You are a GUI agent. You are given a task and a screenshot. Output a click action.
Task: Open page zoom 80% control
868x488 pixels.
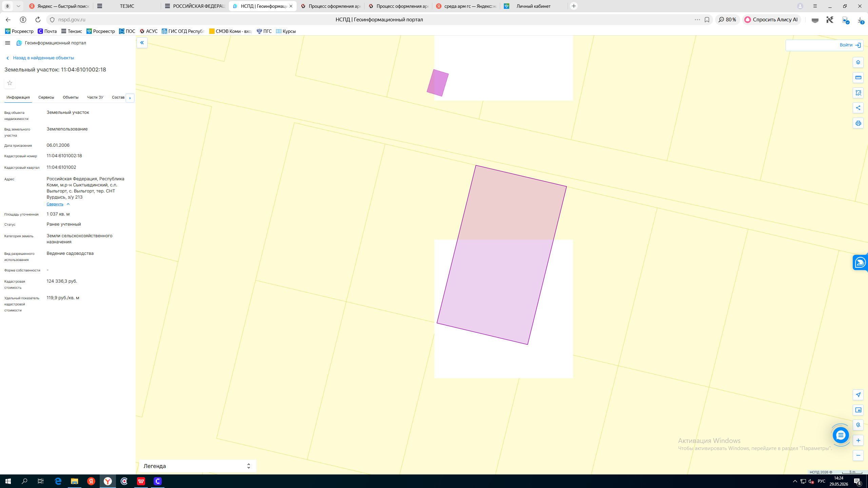pos(727,20)
